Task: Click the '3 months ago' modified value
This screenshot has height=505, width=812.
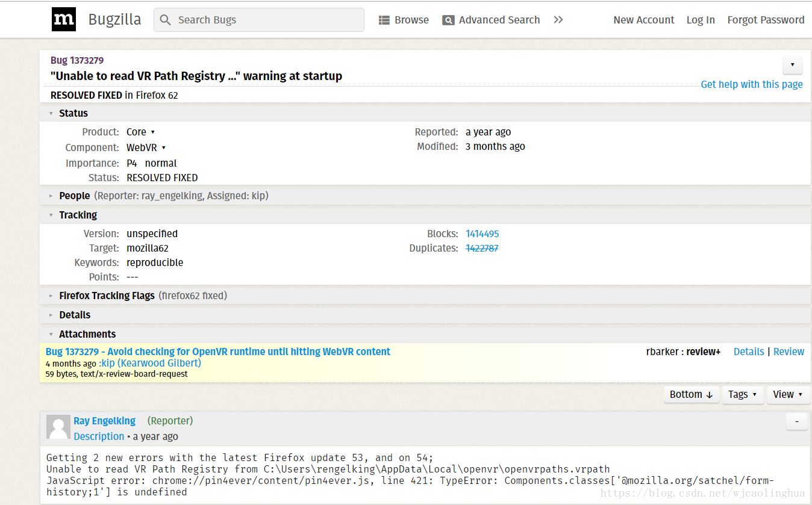Action: point(495,146)
